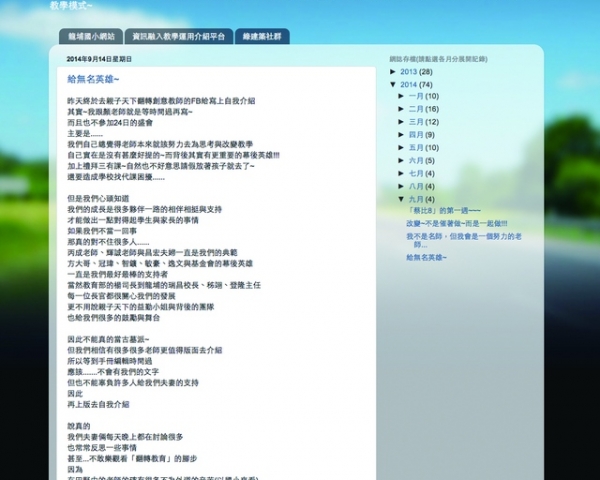
Task: Select the line 如果我們不當一回事
Action: click(x=102, y=231)
